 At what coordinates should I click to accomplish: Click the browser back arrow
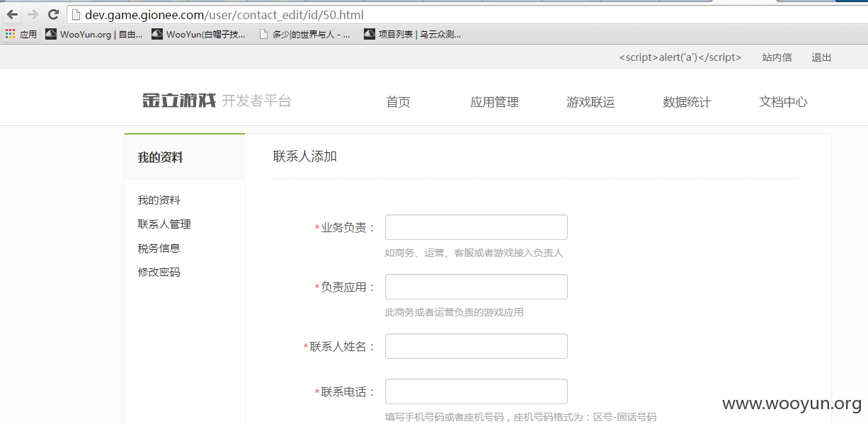12,14
